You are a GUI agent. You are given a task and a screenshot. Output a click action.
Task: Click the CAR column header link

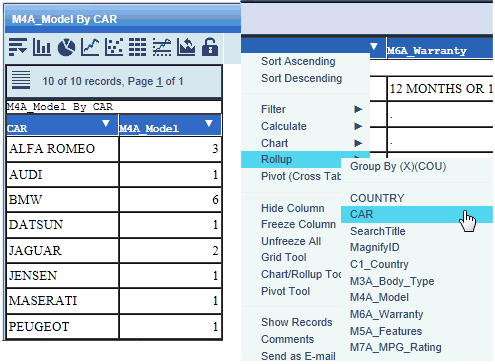[17, 129]
